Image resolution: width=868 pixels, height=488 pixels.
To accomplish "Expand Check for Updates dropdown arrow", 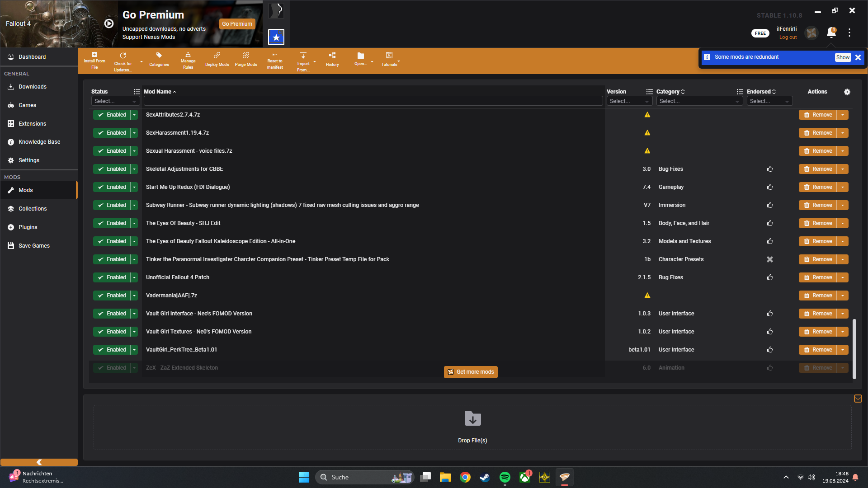I will [142, 61].
